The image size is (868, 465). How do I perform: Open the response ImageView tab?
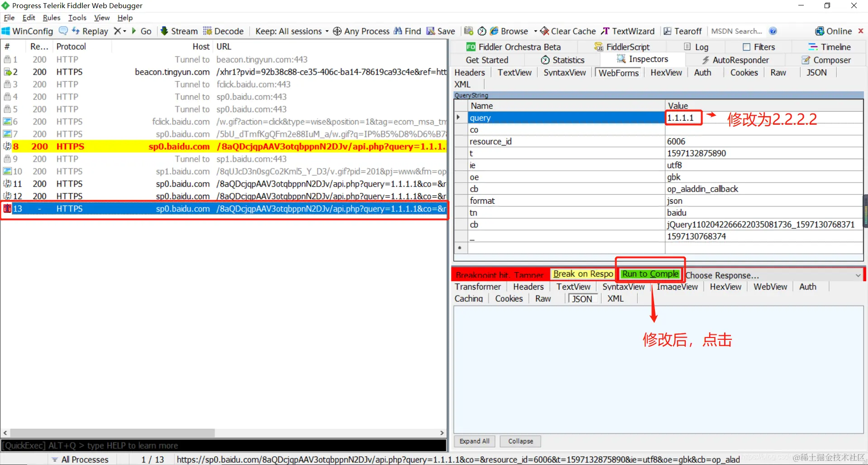[x=677, y=287]
